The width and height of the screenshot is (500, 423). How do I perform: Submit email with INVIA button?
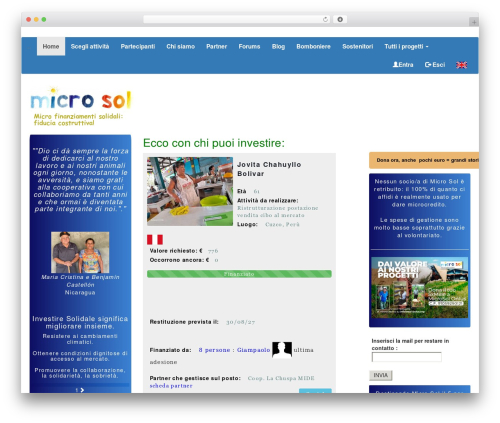click(x=381, y=375)
